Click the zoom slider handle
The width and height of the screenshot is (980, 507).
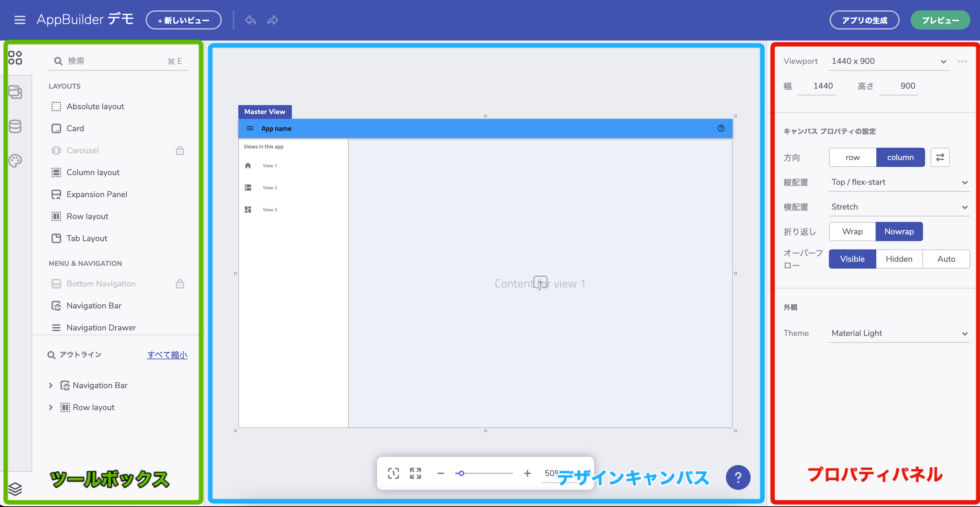coord(461,473)
